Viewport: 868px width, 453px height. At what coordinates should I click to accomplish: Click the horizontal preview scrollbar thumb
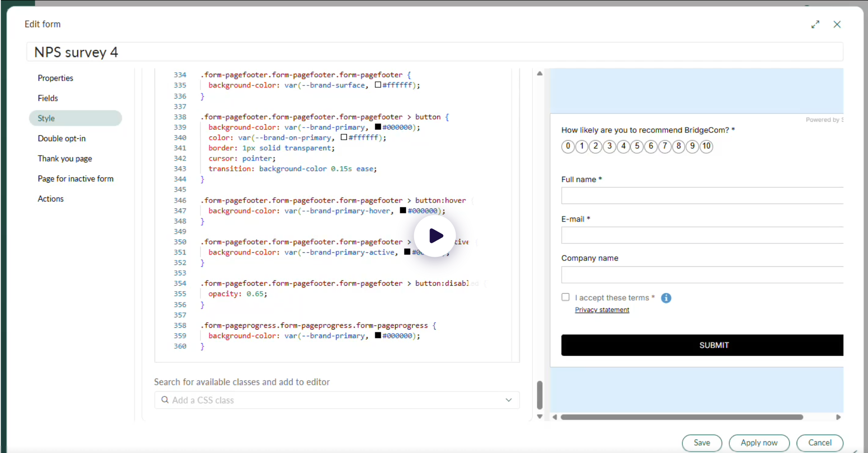click(681, 417)
